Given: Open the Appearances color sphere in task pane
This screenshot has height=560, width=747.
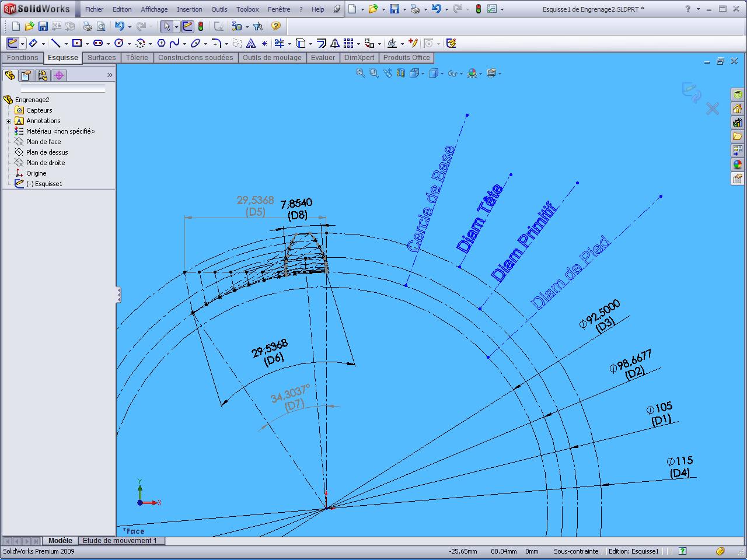Looking at the screenshot, I should (x=738, y=164).
